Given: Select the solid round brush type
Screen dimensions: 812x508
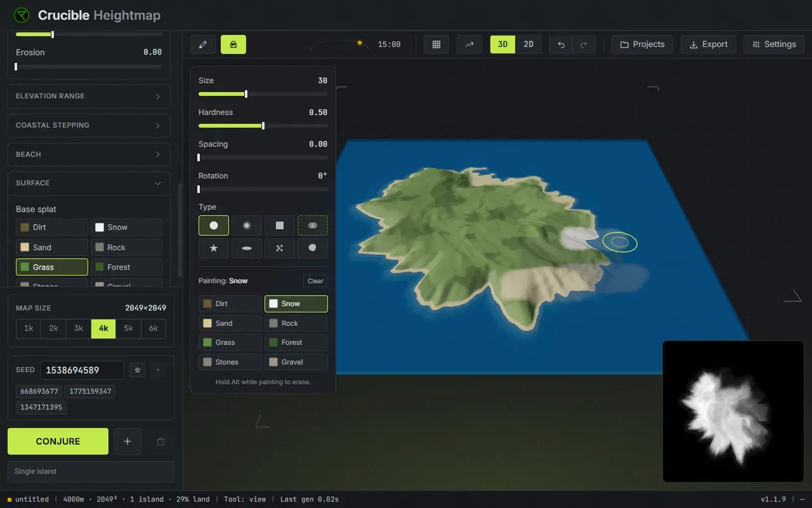Looking at the screenshot, I should 214,225.
